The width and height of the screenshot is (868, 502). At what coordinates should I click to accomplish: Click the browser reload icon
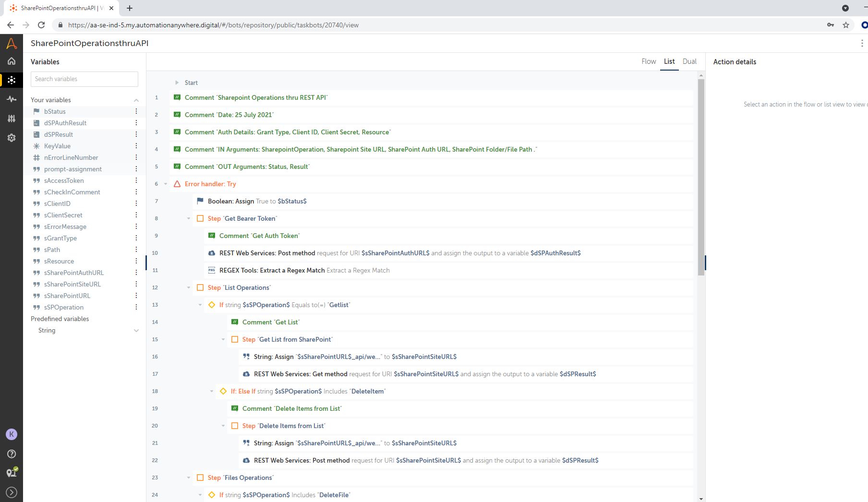point(41,25)
